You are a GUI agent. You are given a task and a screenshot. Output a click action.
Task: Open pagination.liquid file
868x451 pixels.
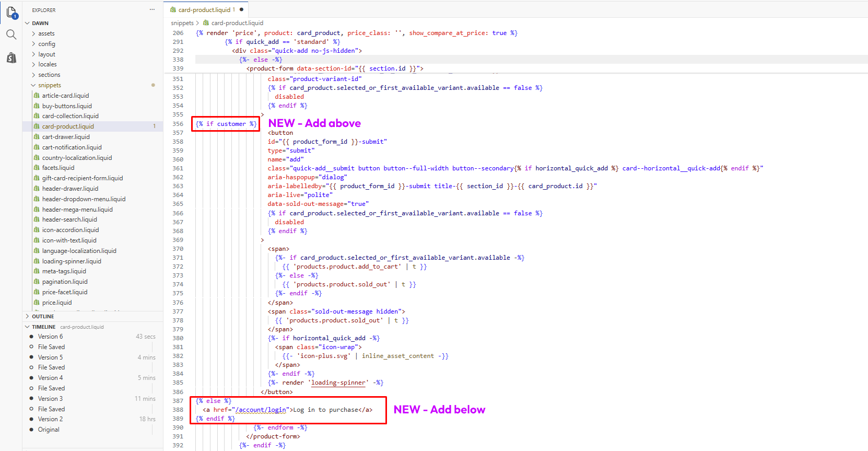point(65,282)
